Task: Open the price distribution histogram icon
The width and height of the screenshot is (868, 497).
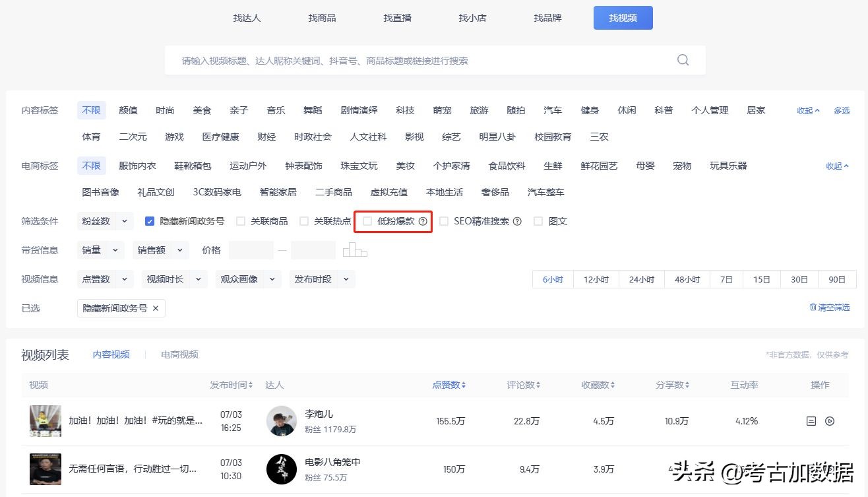Action: [x=355, y=249]
